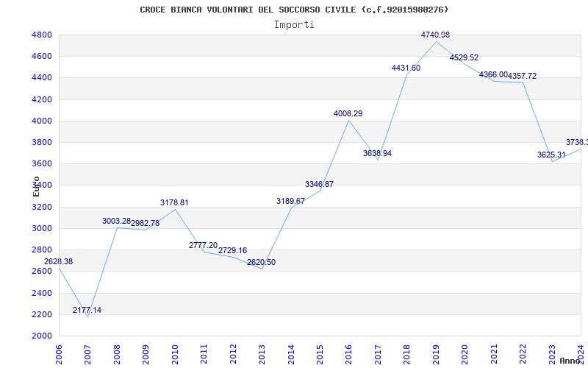Image resolution: width=588 pixels, height=368 pixels.
Task: Click the 3346.87 data label
Action: 319,185
